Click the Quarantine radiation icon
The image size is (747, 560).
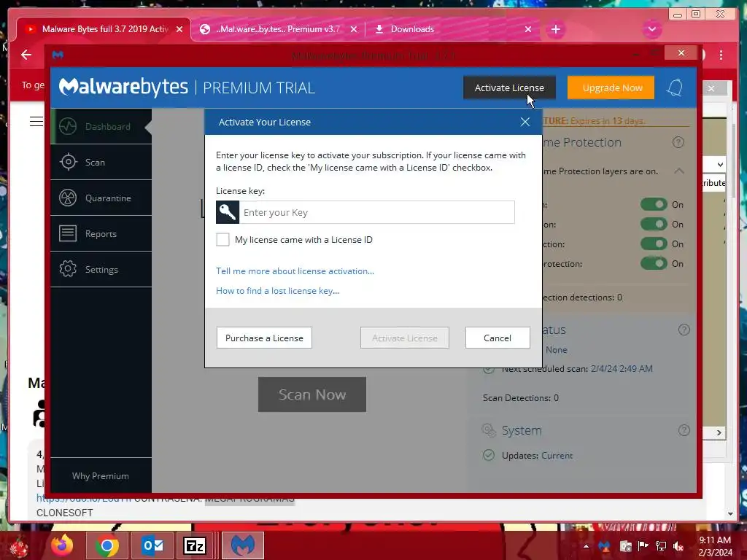(x=68, y=198)
